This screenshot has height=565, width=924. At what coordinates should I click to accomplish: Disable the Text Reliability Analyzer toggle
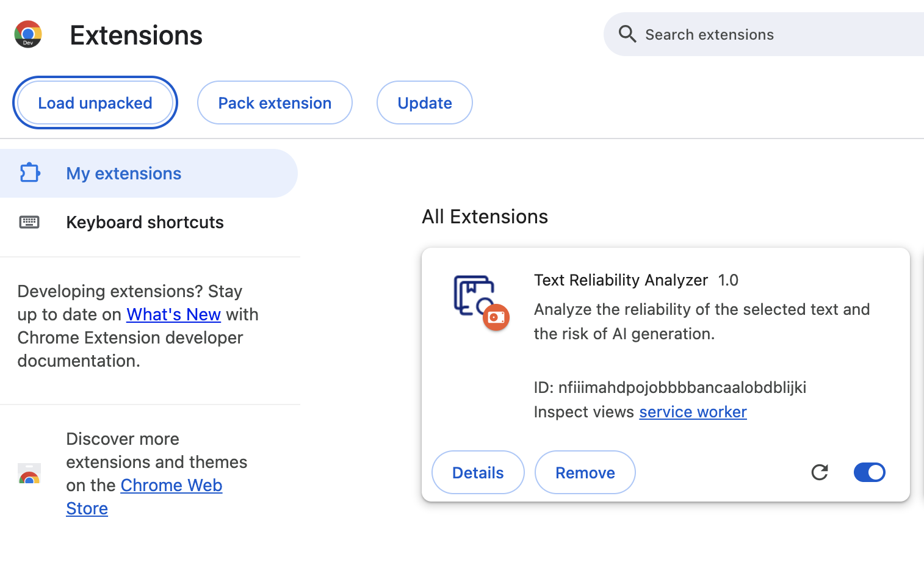tap(870, 472)
